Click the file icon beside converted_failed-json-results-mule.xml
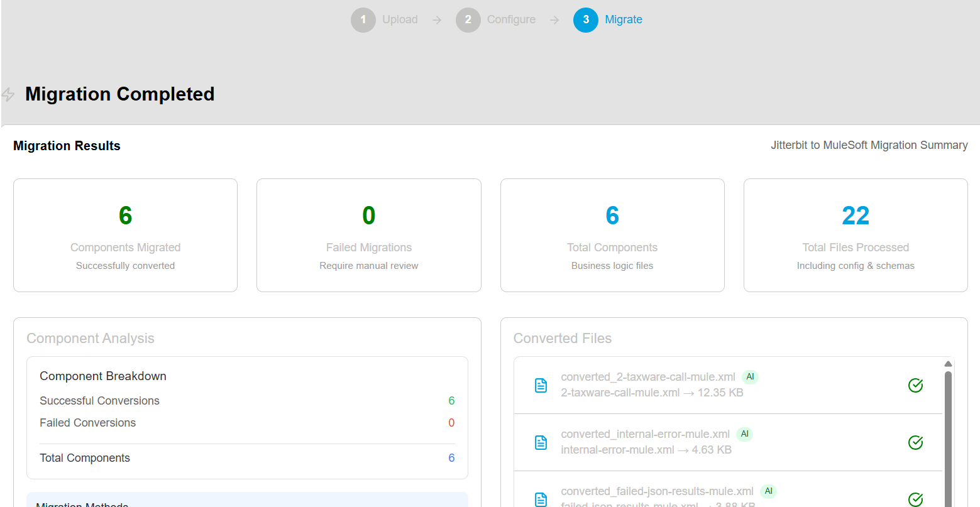Screen dimensions: 980x507 pos(541,499)
